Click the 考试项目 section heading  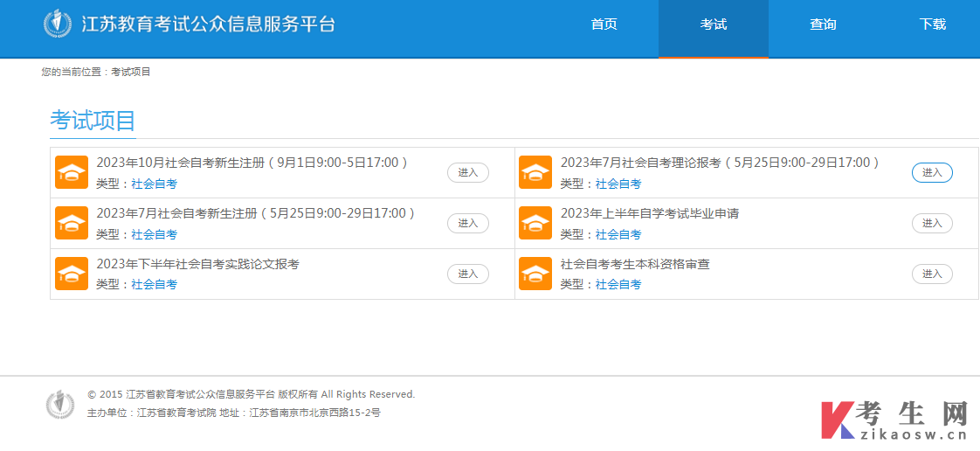point(93,121)
